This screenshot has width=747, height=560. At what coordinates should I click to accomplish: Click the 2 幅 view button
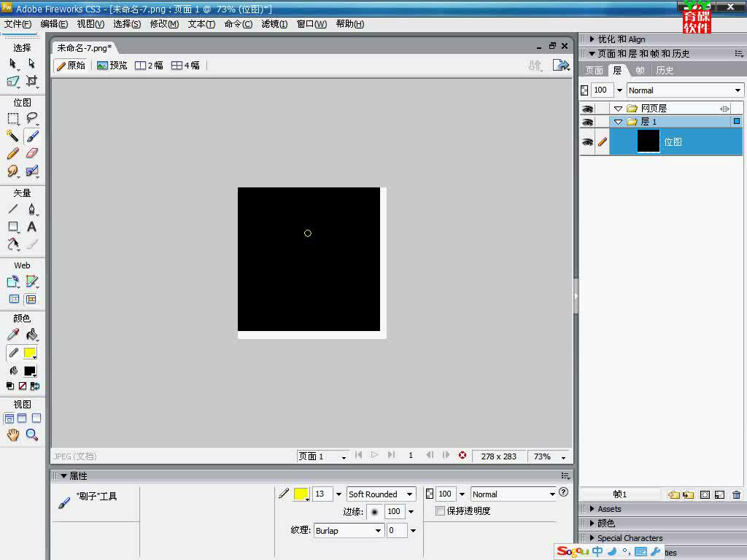pyautogui.click(x=149, y=65)
